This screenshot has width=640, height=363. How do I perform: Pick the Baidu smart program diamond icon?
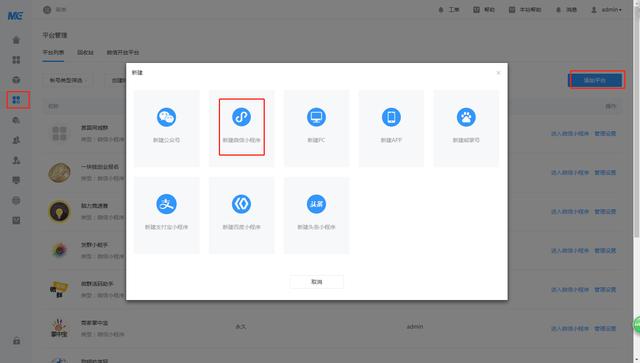(x=241, y=204)
